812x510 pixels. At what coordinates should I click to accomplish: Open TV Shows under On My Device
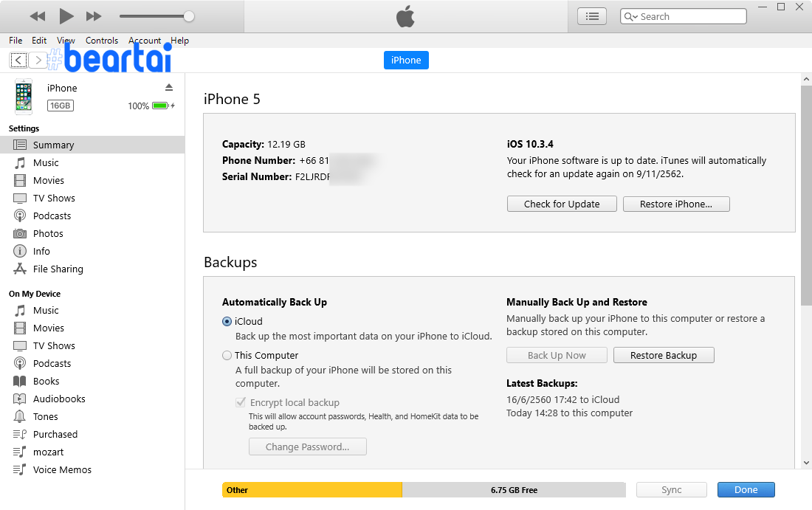92,345
